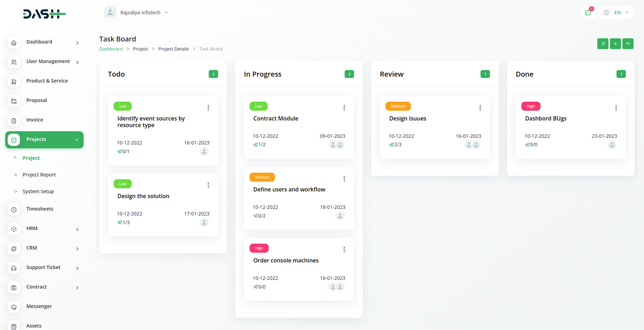
Task: Click the green plus add task button
Action: (x=615, y=44)
